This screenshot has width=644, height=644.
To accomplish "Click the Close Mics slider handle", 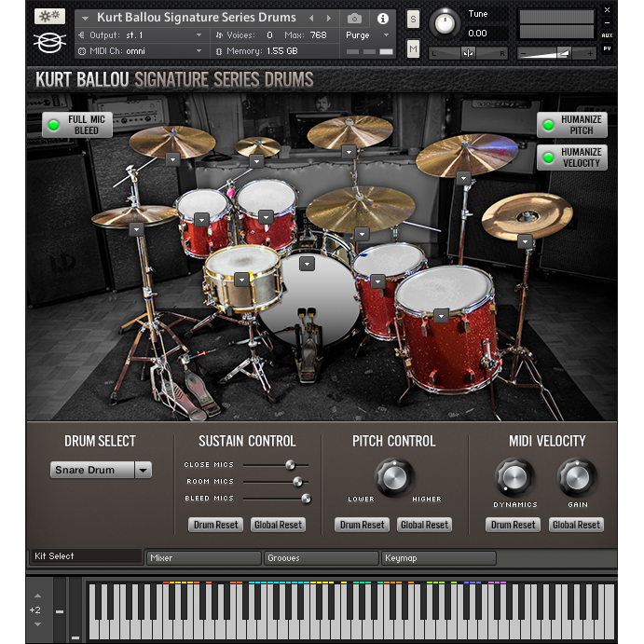I will (x=290, y=464).
